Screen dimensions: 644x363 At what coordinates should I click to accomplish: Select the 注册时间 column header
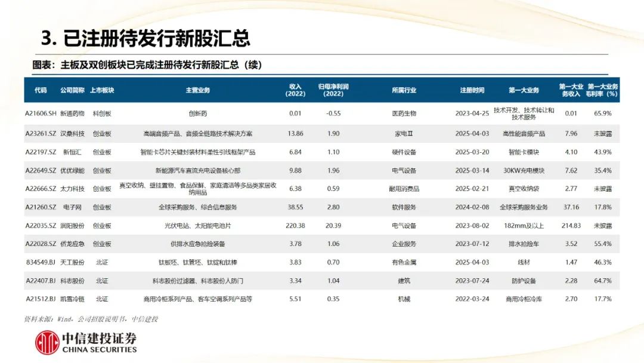[471, 91]
